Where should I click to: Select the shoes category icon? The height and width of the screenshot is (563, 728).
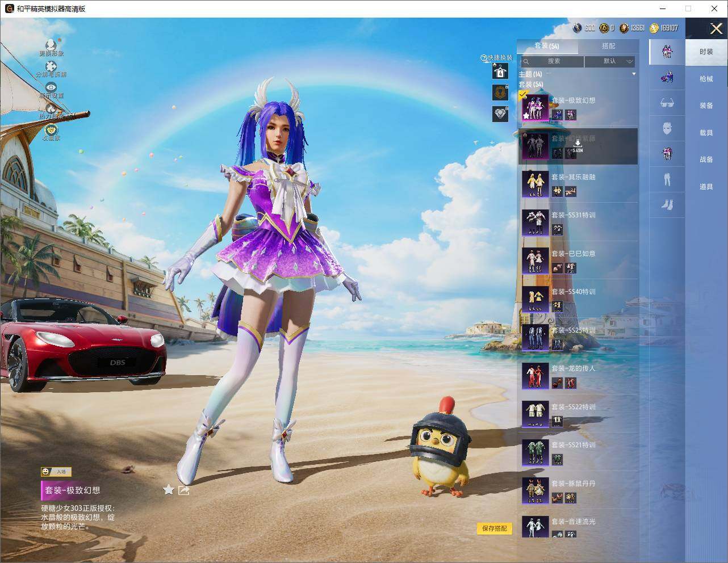pyautogui.click(x=667, y=204)
